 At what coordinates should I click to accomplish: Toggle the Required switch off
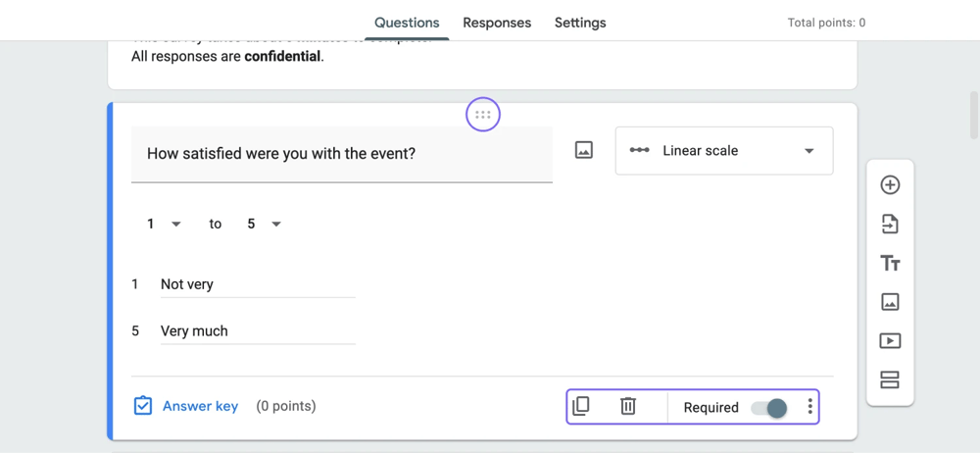pos(768,408)
